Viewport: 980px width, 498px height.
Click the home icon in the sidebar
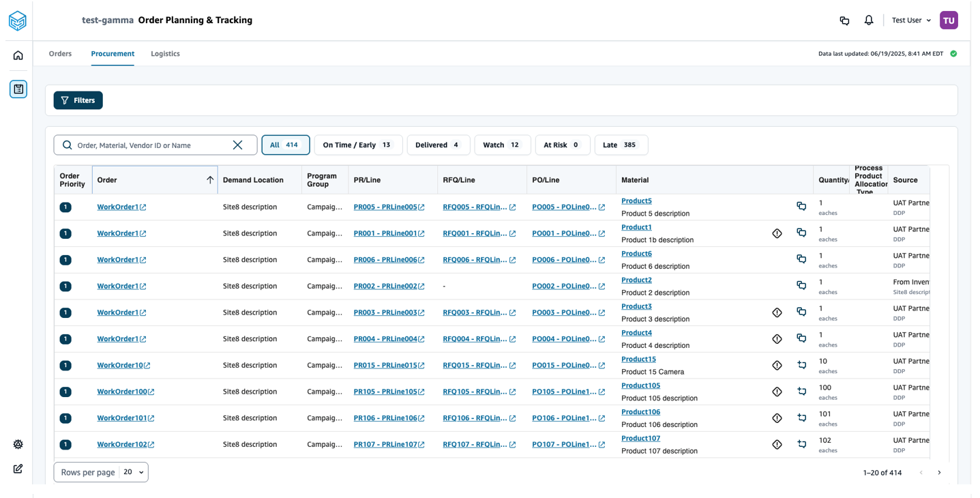tap(18, 55)
